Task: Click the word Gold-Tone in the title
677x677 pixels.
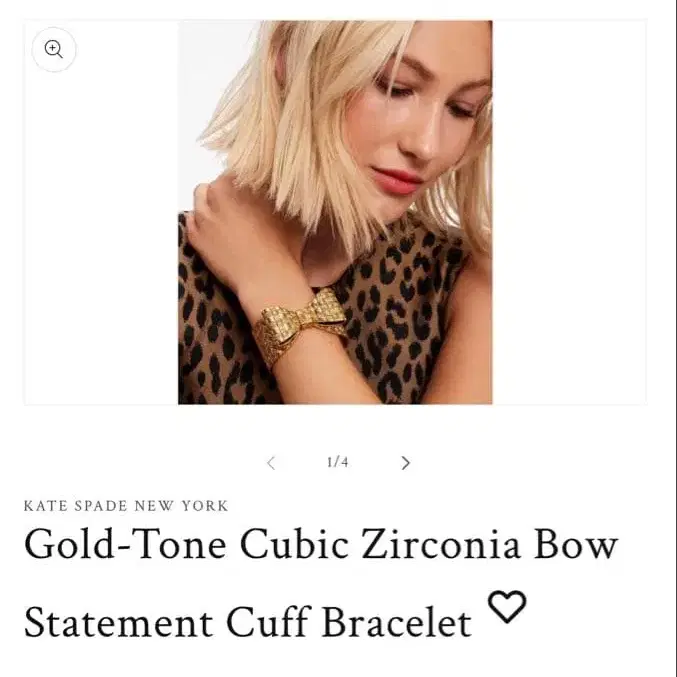Action: (x=125, y=544)
